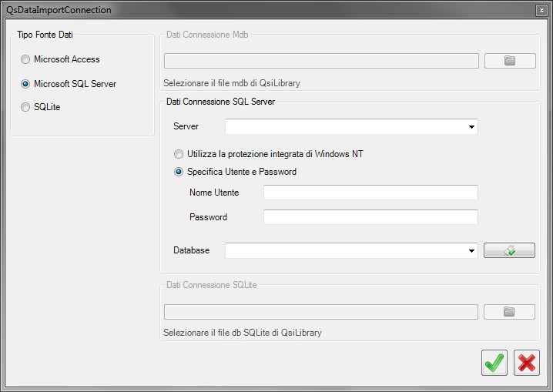This screenshot has height=392, width=553.
Task: Click the QsDataImportConnection title bar
Action: click(x=268, y=10)
